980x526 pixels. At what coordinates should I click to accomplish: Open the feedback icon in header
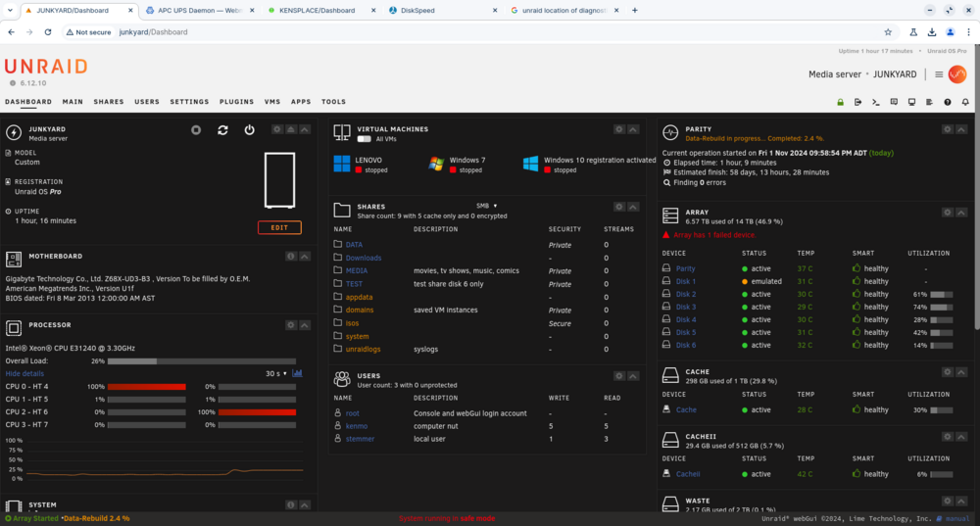pos(894,102)
